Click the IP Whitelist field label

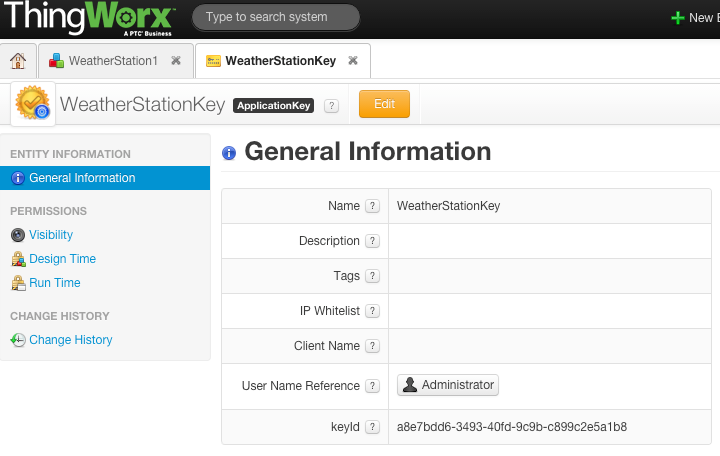(330, 311)
